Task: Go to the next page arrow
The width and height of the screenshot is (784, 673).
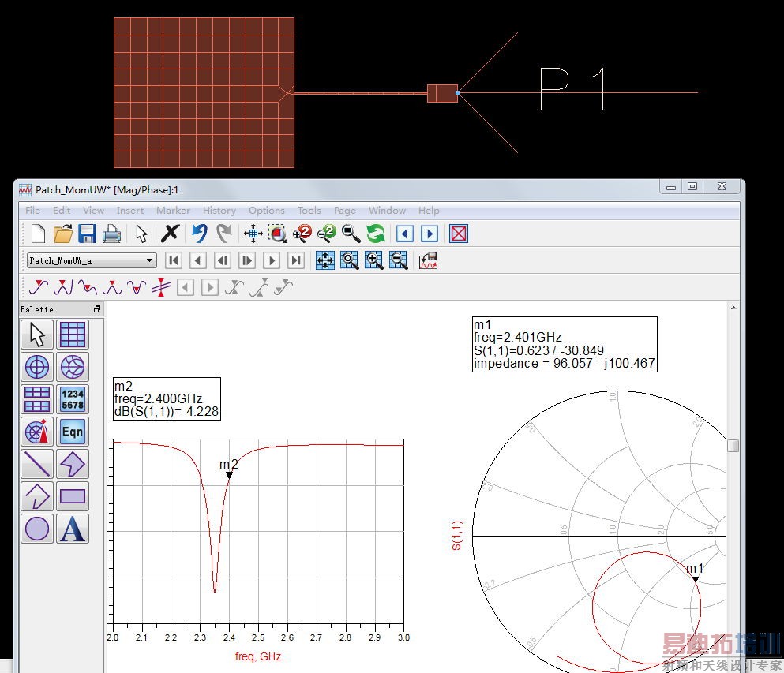Action: pos(430,234)
